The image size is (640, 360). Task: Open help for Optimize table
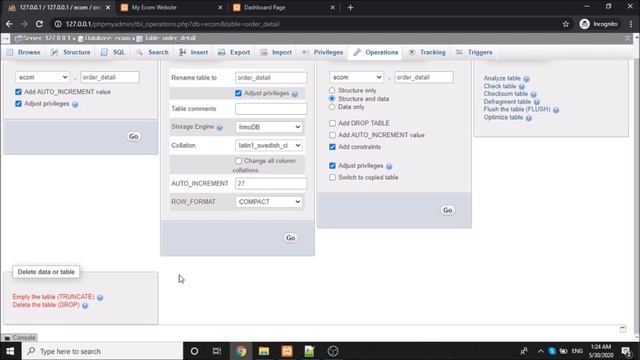pos(529,118)
